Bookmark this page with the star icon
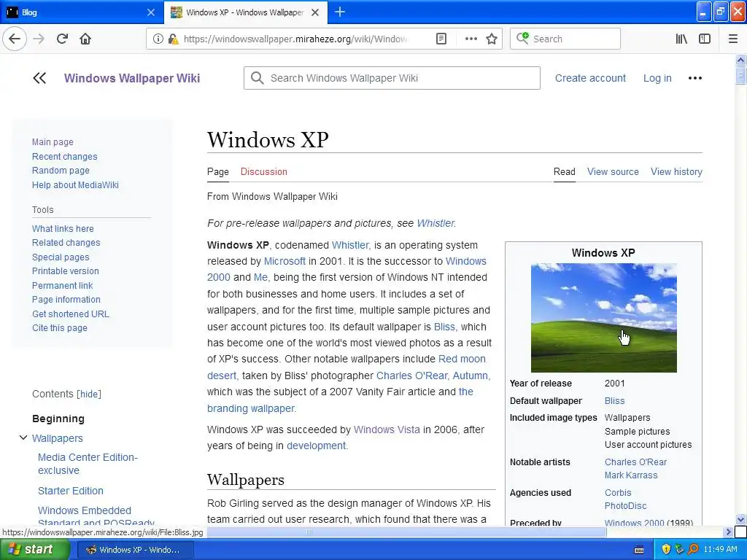Image resolution: width=747 pixels, height=560 pixels. pos(492,39)
